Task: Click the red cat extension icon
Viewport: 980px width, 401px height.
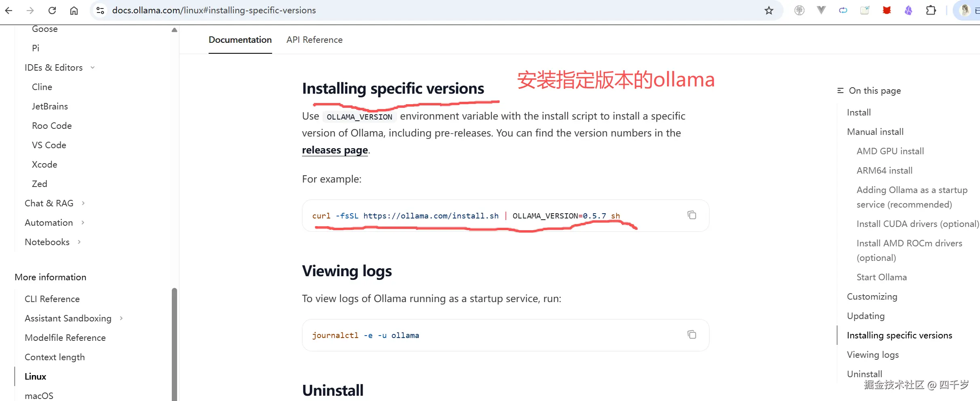Action: pyautogui.click(x=887, y=10)
